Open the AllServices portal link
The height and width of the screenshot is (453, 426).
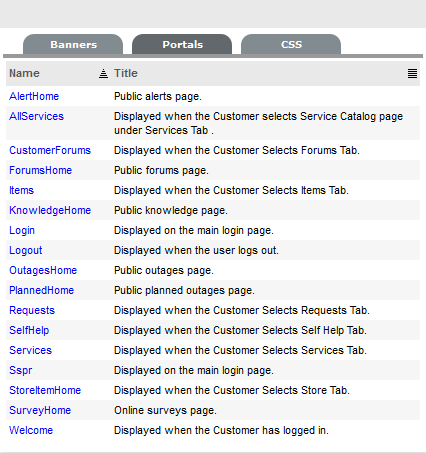[36, 116]
